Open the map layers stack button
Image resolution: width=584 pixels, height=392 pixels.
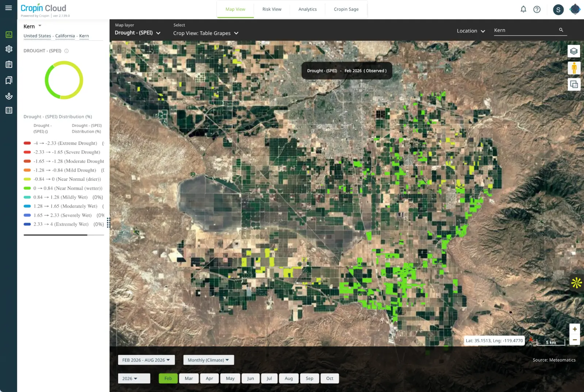click(x=574, y=51)
